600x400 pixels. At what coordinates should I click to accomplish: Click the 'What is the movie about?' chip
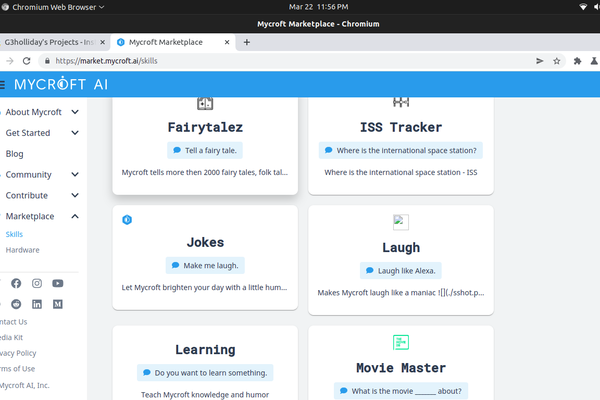coord(401,391)
